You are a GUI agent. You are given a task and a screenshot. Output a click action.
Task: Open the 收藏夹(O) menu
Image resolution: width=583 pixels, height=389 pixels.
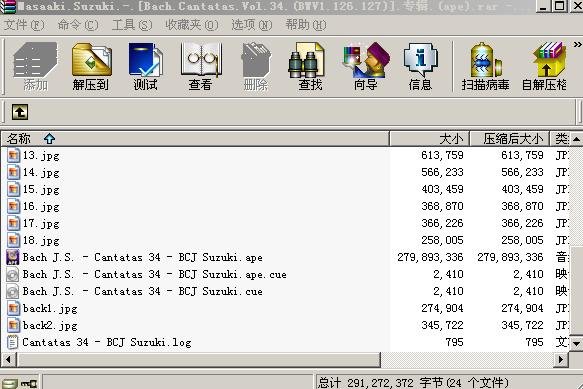pyautogui.click(x=192, y=25)
